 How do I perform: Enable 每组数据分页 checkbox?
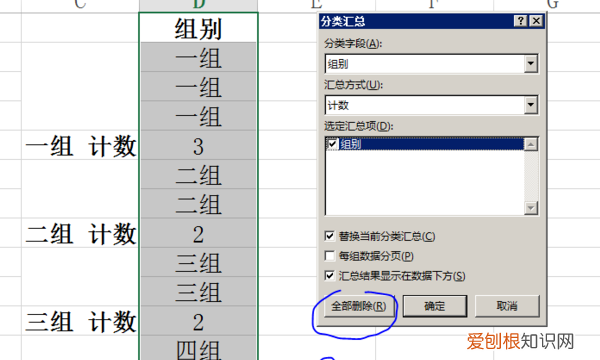(x=329, y=256)
